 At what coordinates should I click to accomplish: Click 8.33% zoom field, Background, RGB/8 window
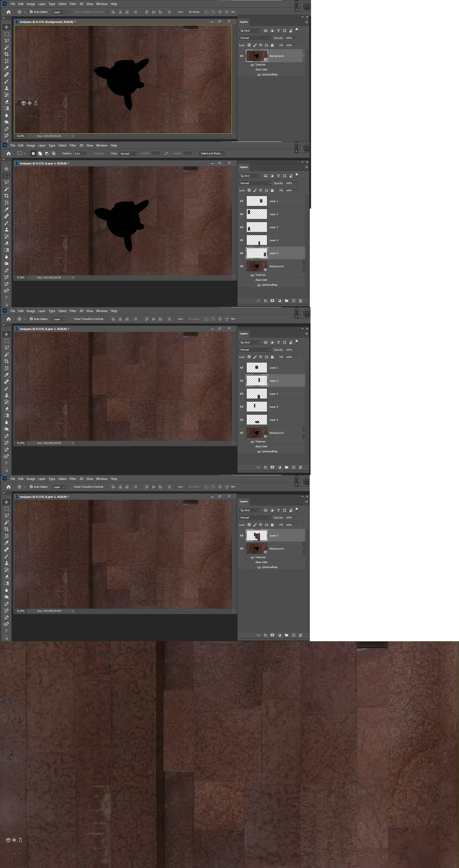coord(21,136)
